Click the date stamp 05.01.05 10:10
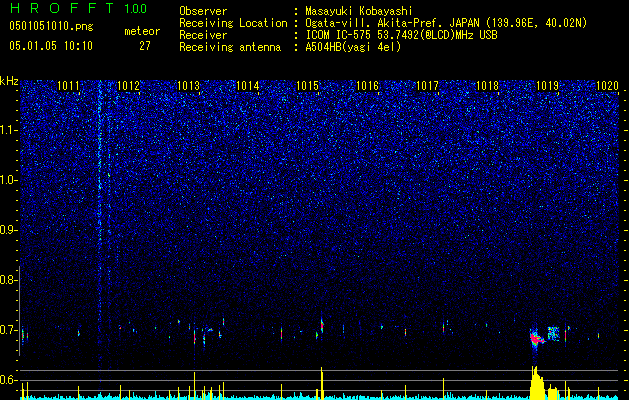Screen dimensions: 629x400 tap(51, 46)
